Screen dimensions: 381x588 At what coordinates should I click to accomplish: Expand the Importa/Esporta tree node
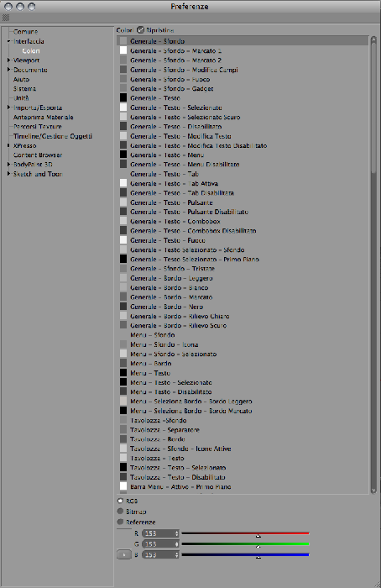8,108
